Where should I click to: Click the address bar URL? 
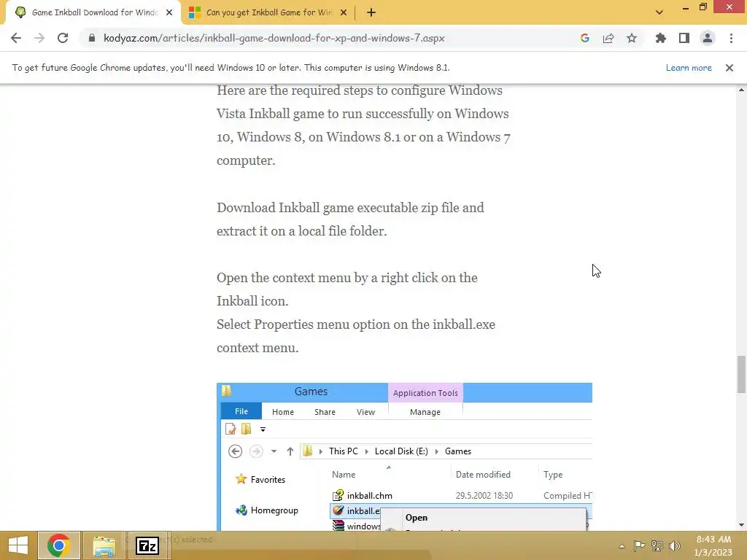tap(274, 38)
